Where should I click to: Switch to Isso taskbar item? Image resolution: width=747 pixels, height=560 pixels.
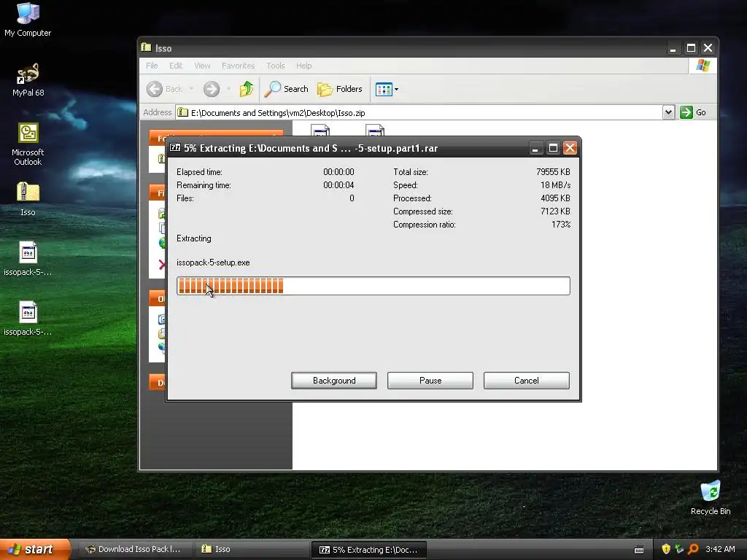click(252, 549)
